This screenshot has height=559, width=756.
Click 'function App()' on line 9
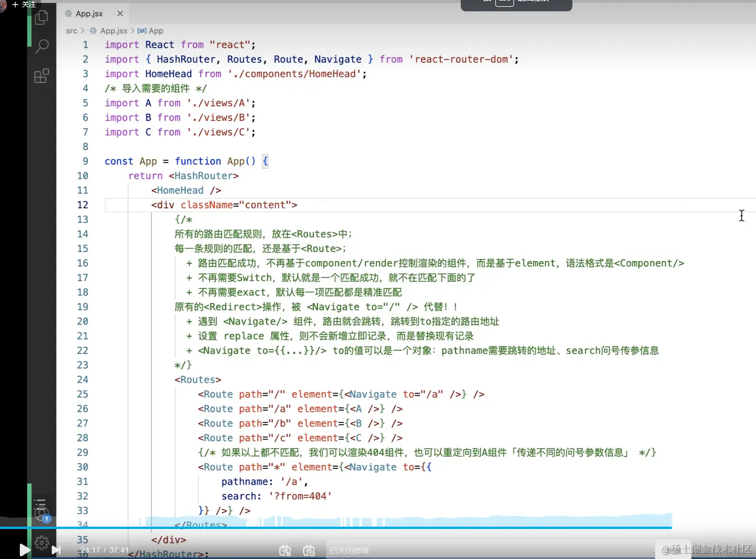click(x=215, y=161)
